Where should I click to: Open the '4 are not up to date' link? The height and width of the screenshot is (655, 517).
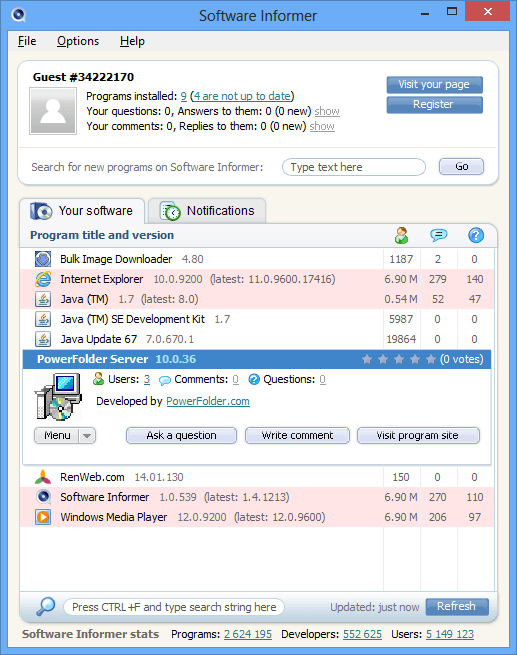point(242,96)
